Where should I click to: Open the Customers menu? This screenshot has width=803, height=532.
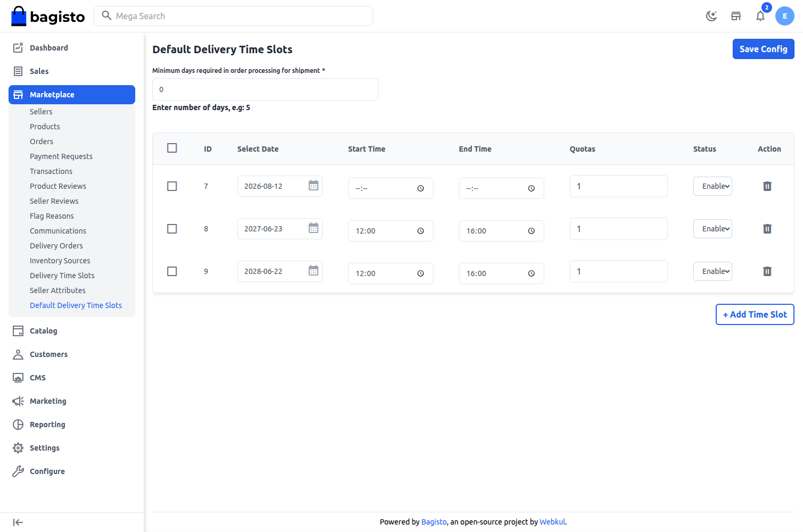[x=72, y=354]
